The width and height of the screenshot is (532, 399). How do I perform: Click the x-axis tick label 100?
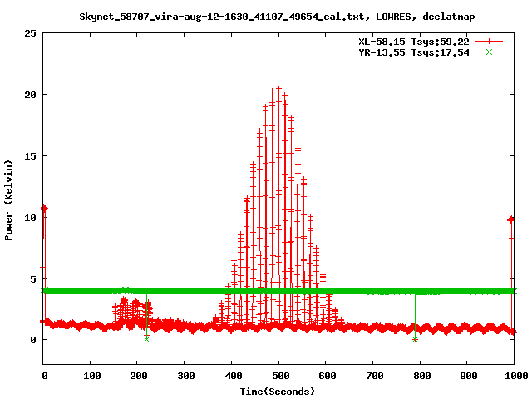pos(92,376)
